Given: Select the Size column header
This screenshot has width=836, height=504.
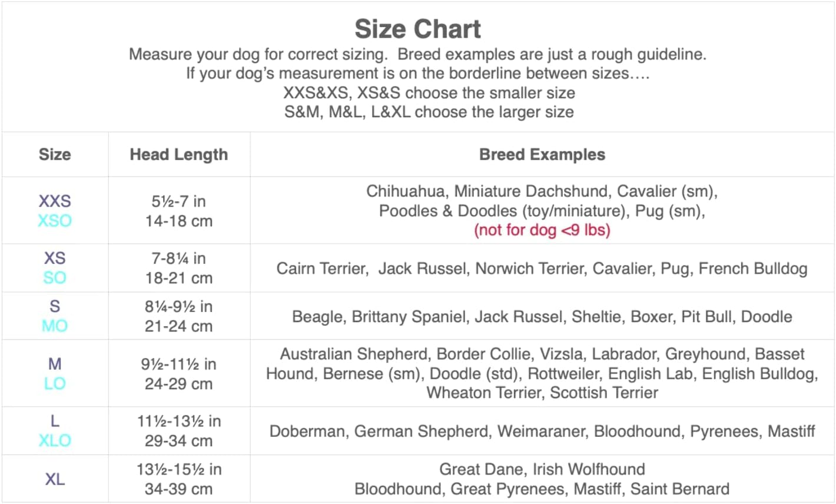Looking at the screenshot, I should click(55, 154).
